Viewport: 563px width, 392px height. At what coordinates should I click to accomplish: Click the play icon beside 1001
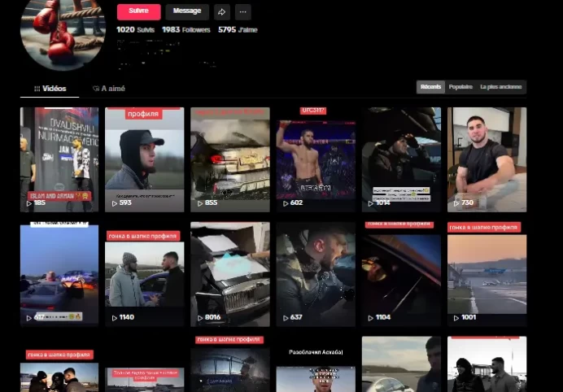[456, 318]
